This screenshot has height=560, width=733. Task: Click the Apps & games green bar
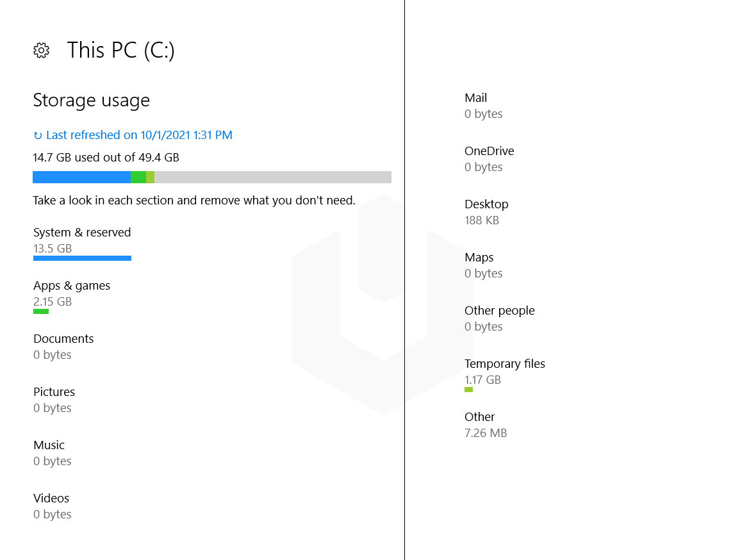click(x=41, y=311)
